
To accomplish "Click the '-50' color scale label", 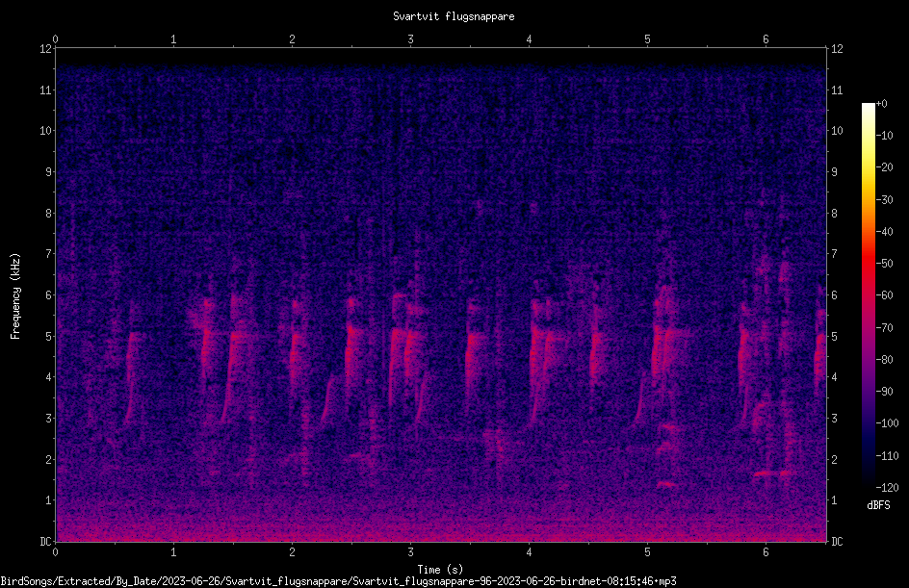I will click(x=884, y=264).
